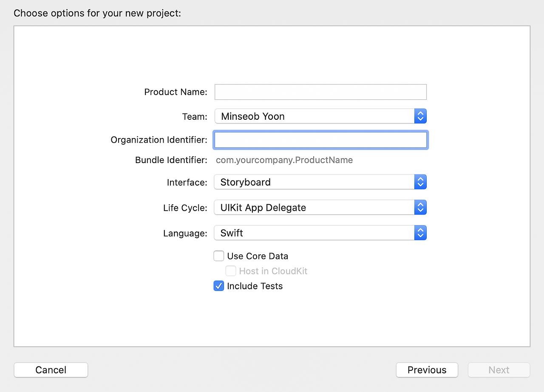Expand the Interface dropdown set to Storyboard
The image size is (544, 392).
[x=314, y=182]
